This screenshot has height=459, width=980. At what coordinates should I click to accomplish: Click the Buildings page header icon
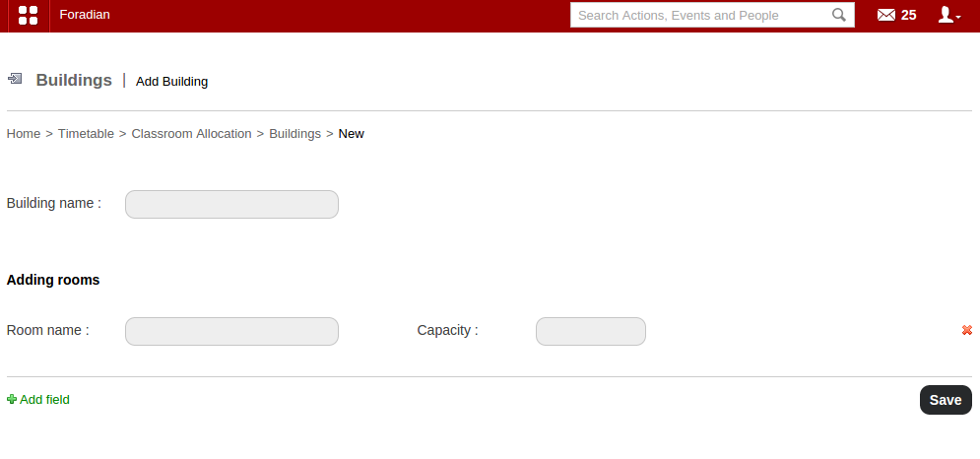point(15,79)
